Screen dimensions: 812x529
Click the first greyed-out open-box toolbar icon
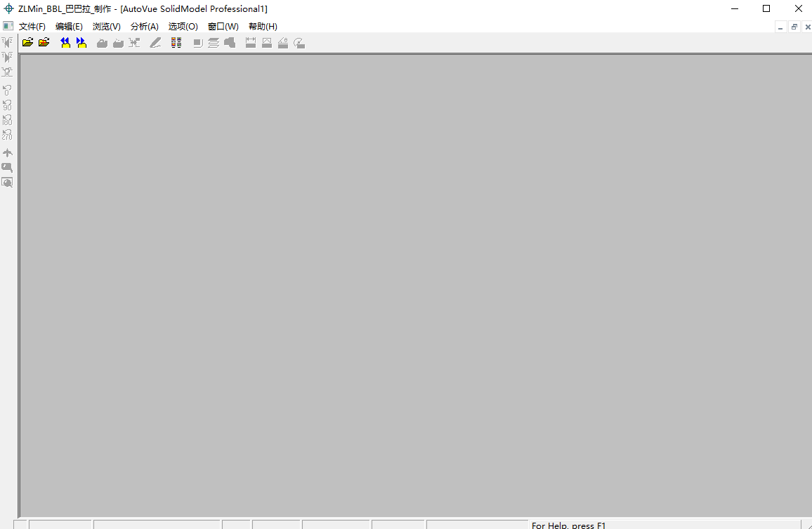pyautogui.click(x=102, y=43)
